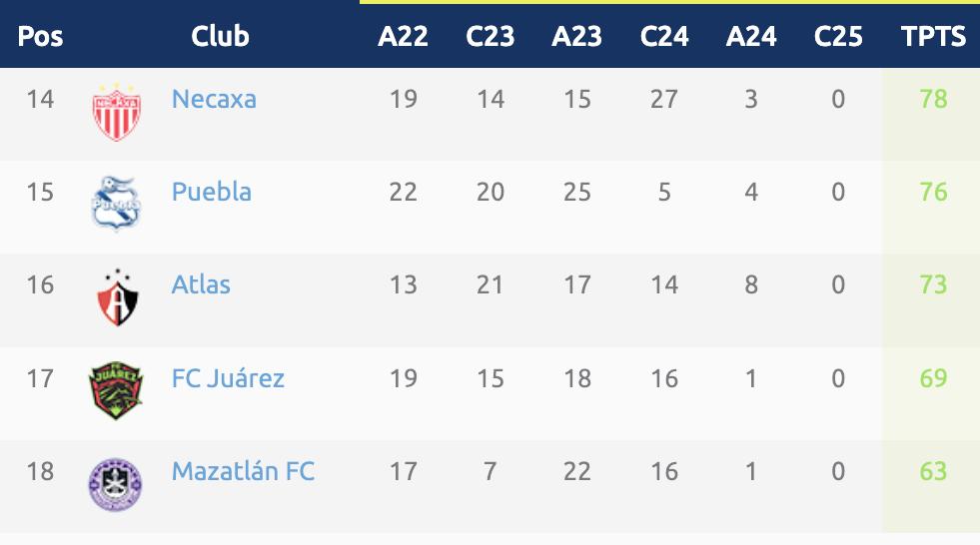Viewport: 980px width, 545px height.
Task: Click the TPTS column header
Action: [933, 37]
